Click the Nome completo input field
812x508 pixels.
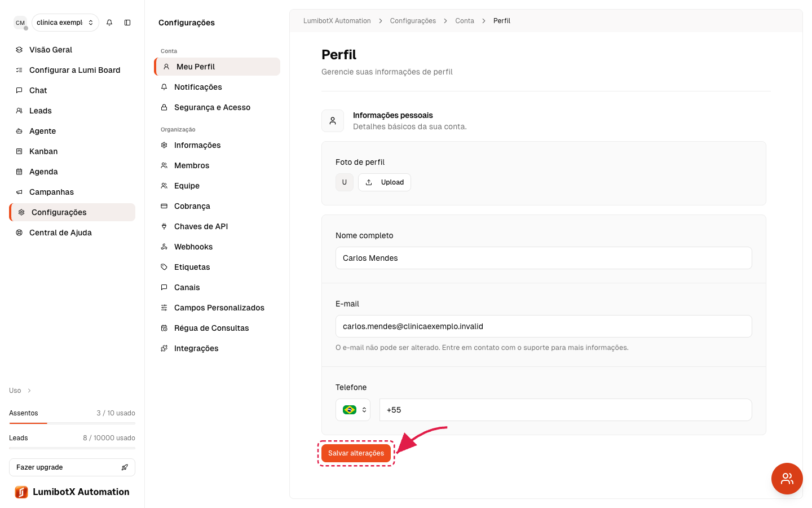(544, 258)
